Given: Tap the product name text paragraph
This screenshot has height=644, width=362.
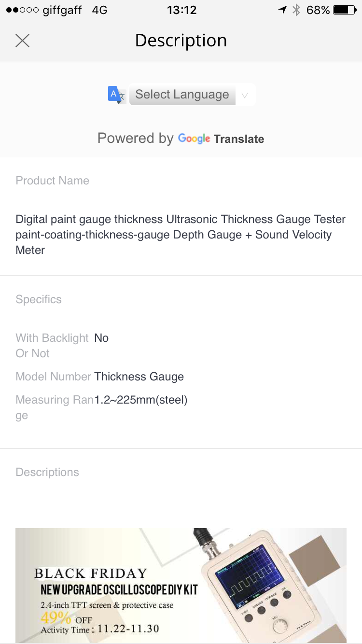Looking at the screenshot, I should tap(181, 235).
